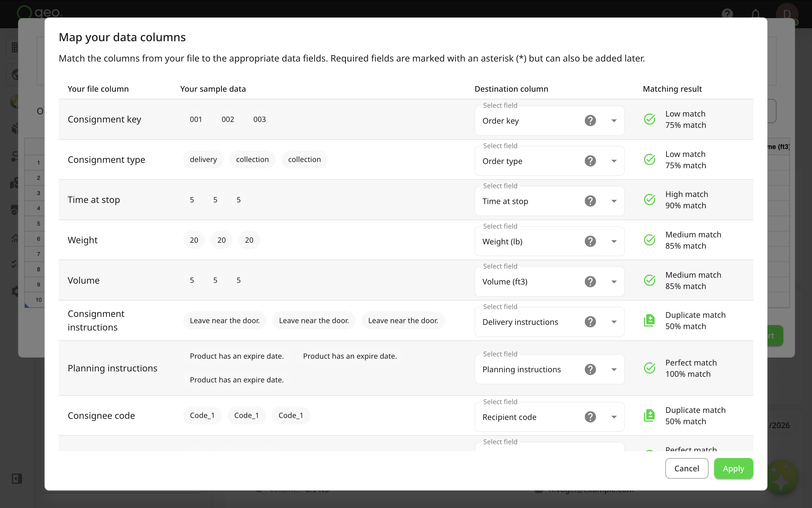Click help icon for Order type field
812x508 pixels.
[x=590, y=161]
